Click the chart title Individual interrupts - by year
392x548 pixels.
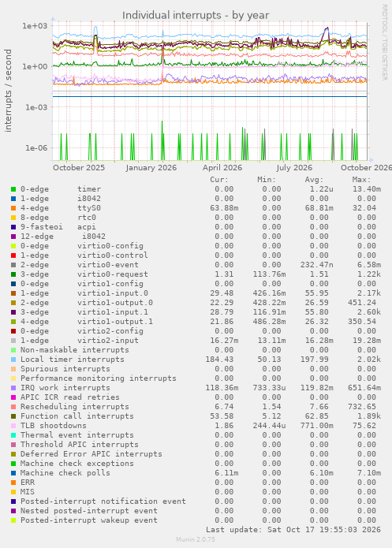196,16
